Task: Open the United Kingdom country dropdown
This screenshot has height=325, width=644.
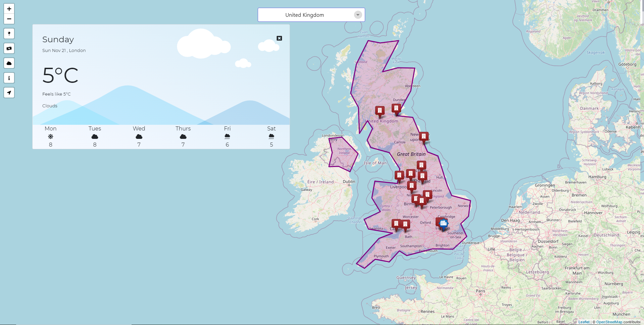Action: click(304, 15)
